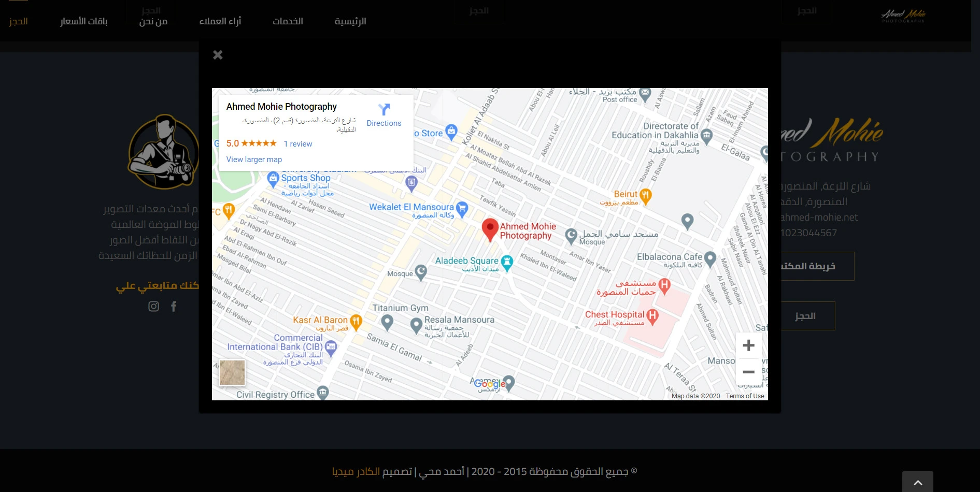
Task: Zoom out the map with minus button
Action: (748, 372)
